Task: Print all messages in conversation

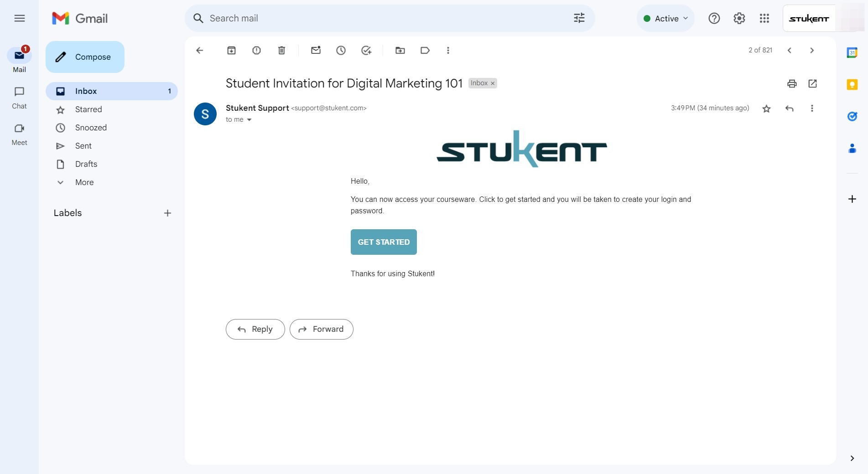Action: 792,83
